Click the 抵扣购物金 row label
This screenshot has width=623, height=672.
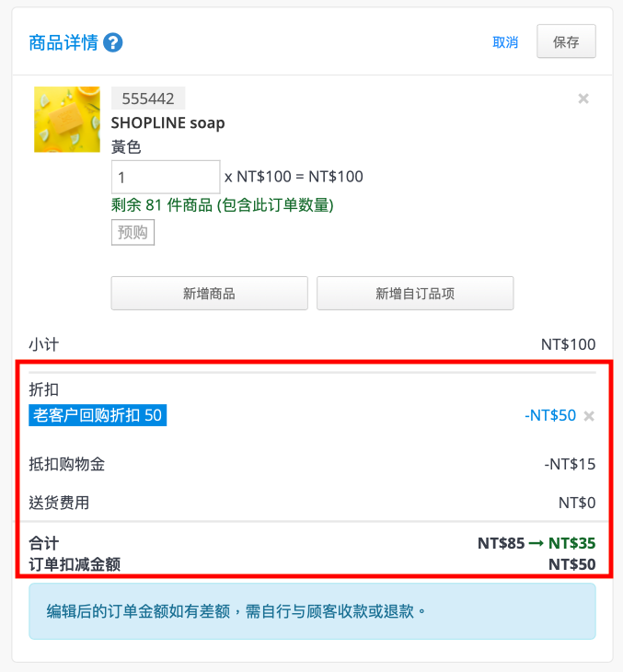(x=67, y=464)
